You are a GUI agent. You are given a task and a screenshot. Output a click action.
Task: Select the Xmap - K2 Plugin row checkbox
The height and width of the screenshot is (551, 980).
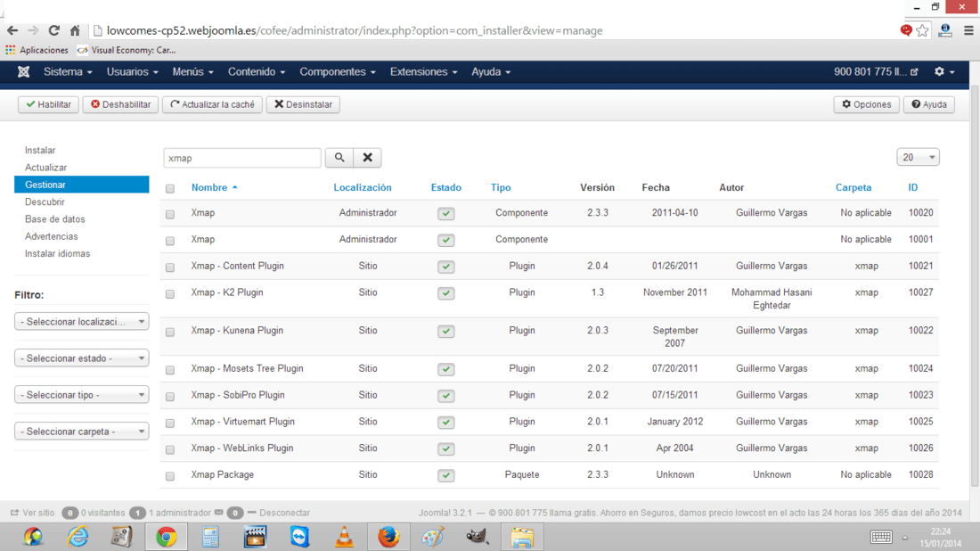pos(170,293)
